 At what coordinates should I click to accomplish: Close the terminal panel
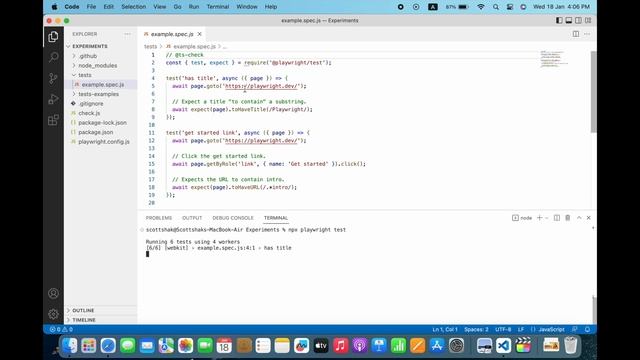(x=589, y=218)
